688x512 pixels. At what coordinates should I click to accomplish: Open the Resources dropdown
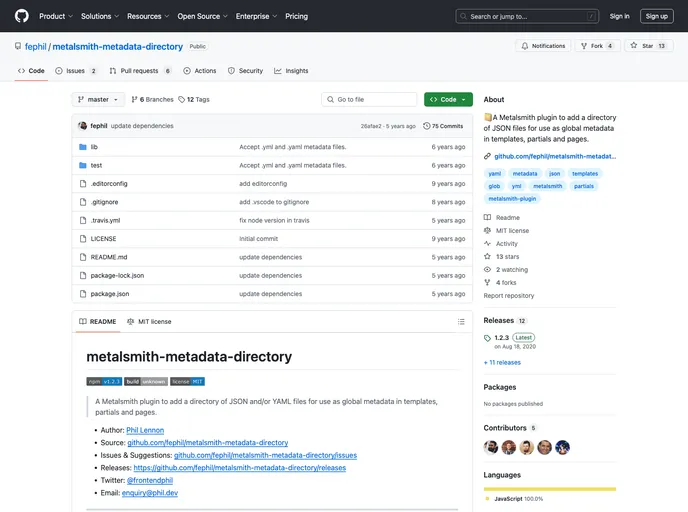coord(148,16)
